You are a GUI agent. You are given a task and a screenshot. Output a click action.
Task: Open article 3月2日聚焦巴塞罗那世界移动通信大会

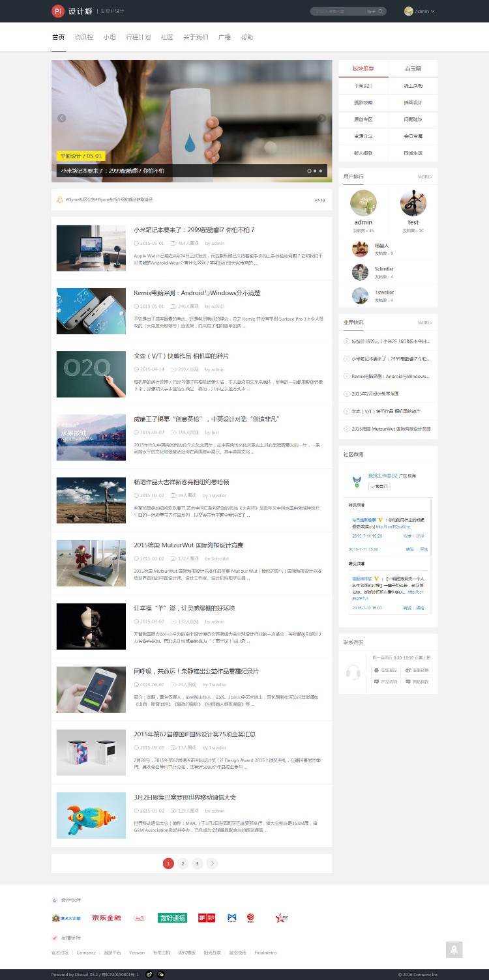click(x=185, y=798)
